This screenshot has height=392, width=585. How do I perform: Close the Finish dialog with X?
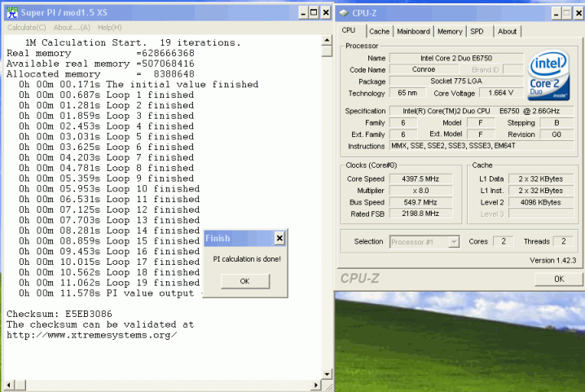(x=279, y=239)
